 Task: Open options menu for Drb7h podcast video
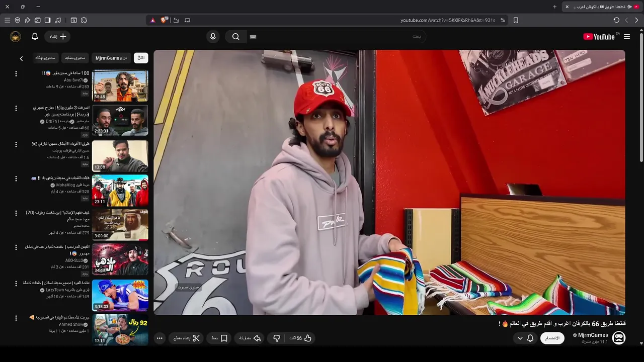tap(16, 109)
